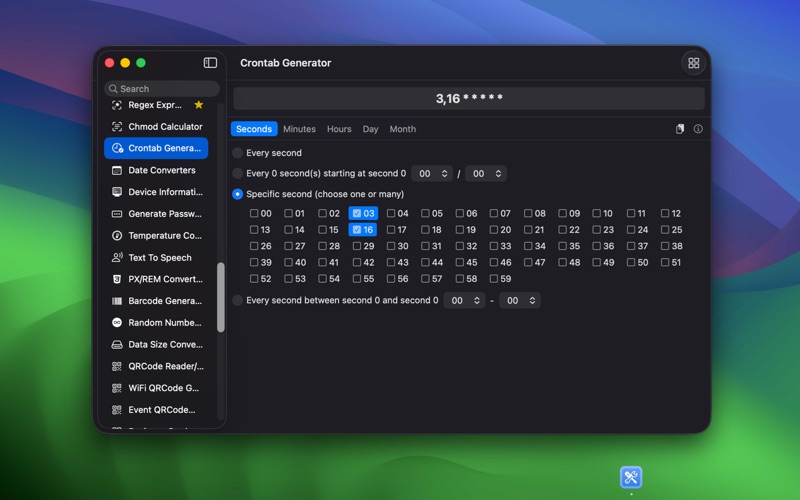Viewport: 800px width, 500px height.
Task: Open the interval dropdown after the slash
Action: click(486, 174)
